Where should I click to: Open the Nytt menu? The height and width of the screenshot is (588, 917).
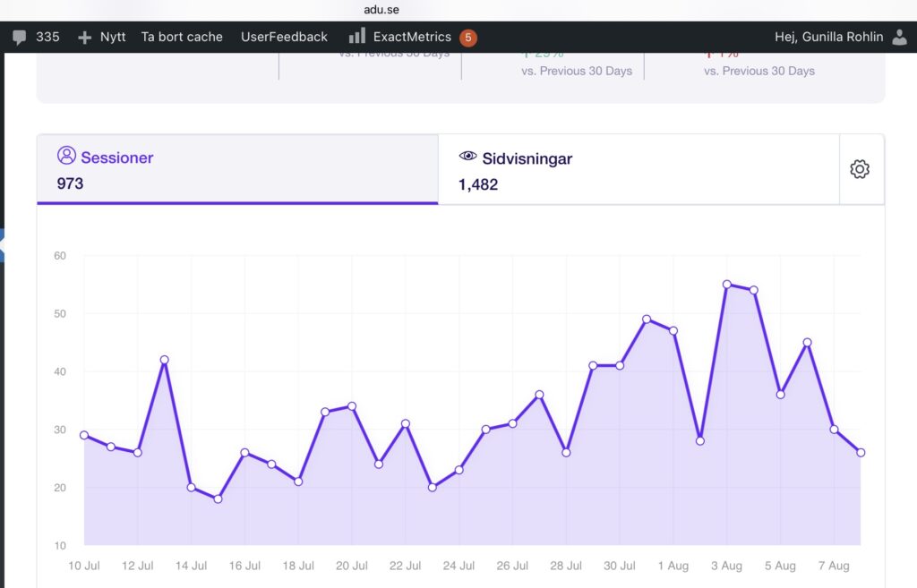[113, 37]
